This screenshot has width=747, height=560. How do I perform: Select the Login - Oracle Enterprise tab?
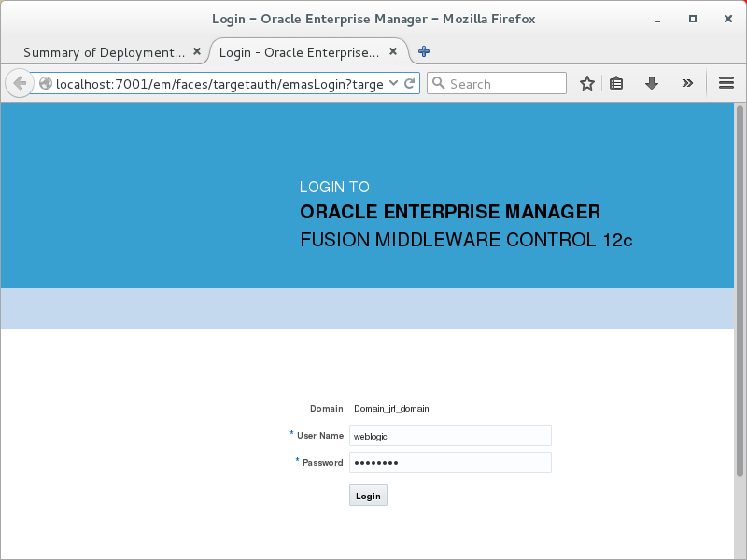click(299, 52)
